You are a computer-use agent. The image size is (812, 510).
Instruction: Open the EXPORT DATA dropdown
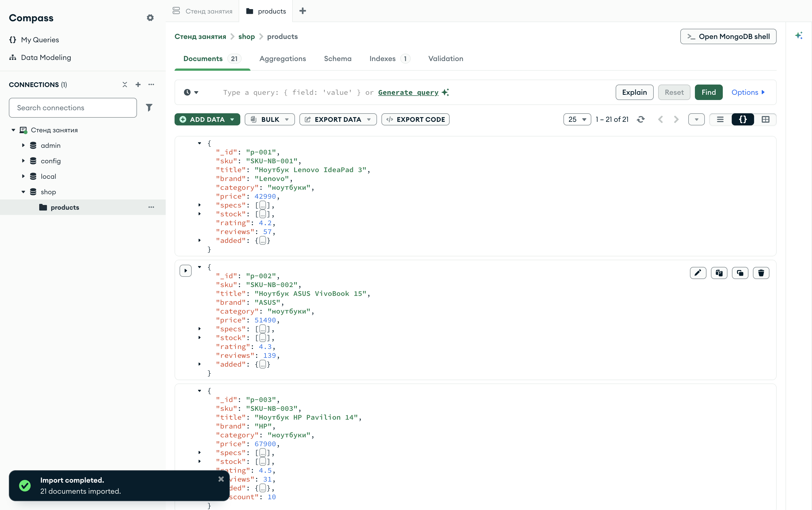coord(338,119)
